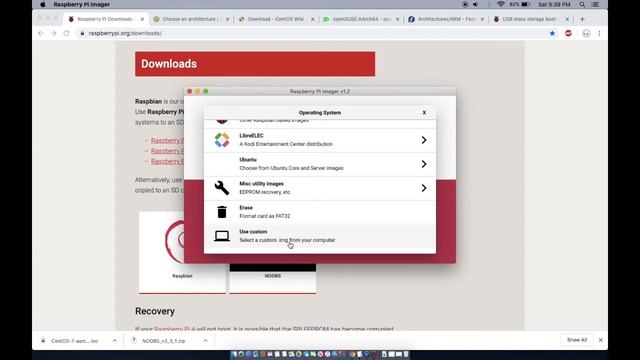Open Raspberry Pi 4 link under Recovery
This screenshot has height=360, width=640.
[175, 329]
